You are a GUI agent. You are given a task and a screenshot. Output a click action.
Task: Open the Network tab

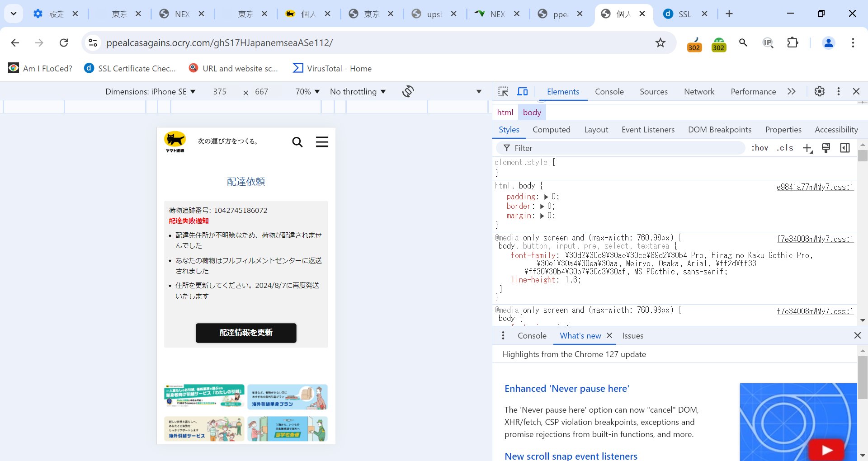click(699, 91)
